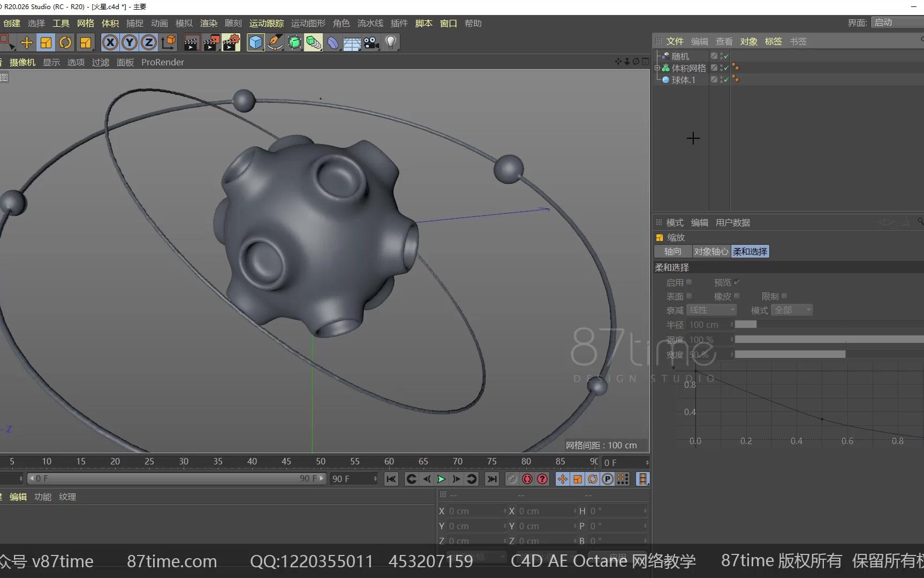This screenshot has width=924, height=578.
Task: Open the 运动图形 menu
Action: pos(308,23)
